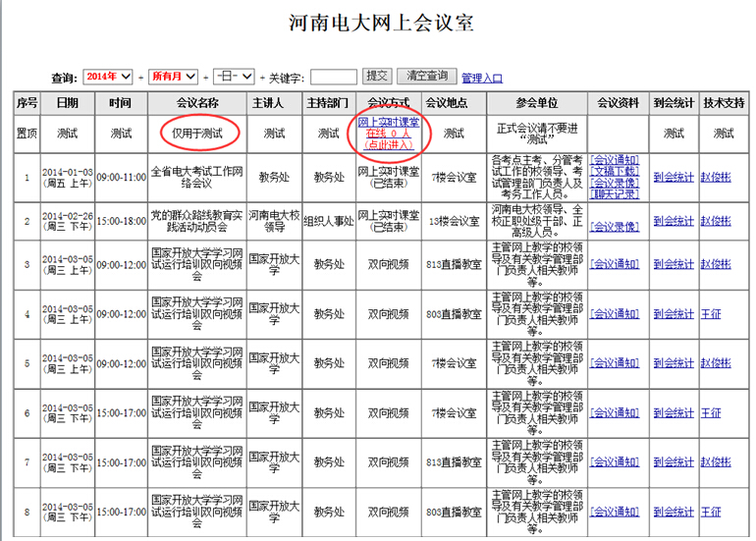The image size is (756, 541).
Task: Open the 文稿下载 document download link
Action: pos(618,171)
